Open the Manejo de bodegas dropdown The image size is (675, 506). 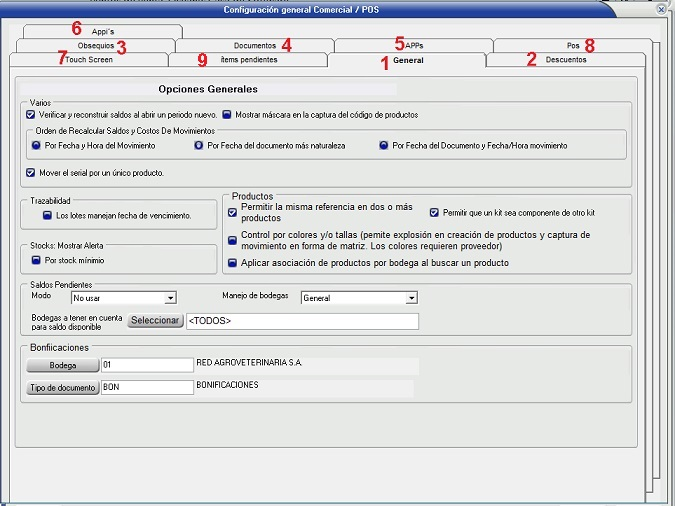411,298
